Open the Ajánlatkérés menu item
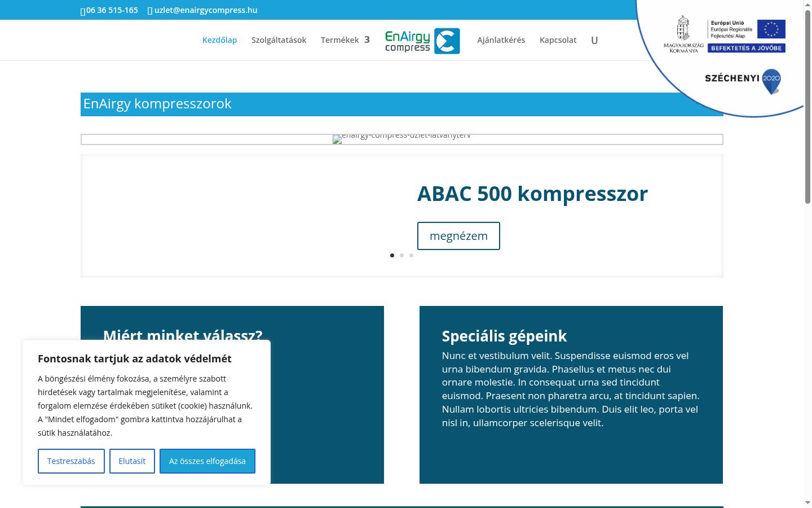812x508 pixels. [x=501, y=40]
